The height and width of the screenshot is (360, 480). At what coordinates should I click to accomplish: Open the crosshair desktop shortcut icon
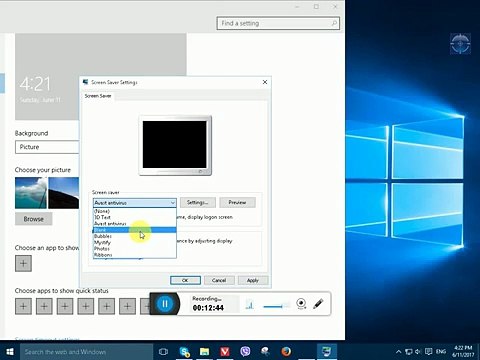pos(460,43)
